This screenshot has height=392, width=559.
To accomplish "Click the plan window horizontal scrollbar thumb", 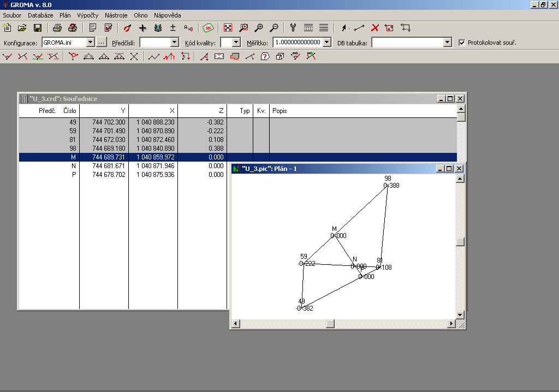I will pos(330,324).
